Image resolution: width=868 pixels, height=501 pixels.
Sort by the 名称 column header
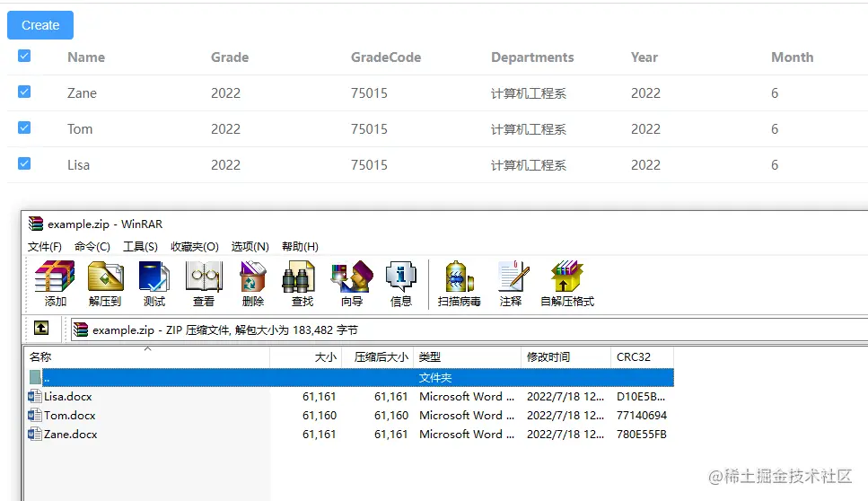tap(147, 357)
